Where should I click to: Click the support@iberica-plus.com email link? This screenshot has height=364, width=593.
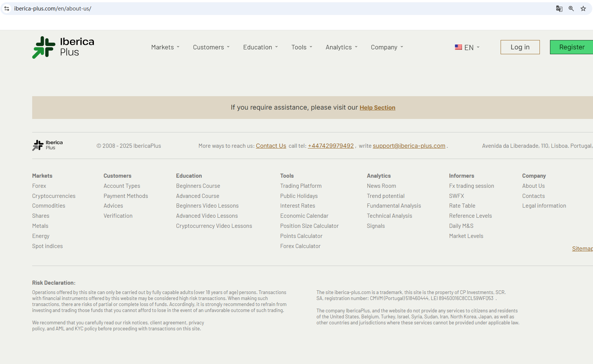409,146
